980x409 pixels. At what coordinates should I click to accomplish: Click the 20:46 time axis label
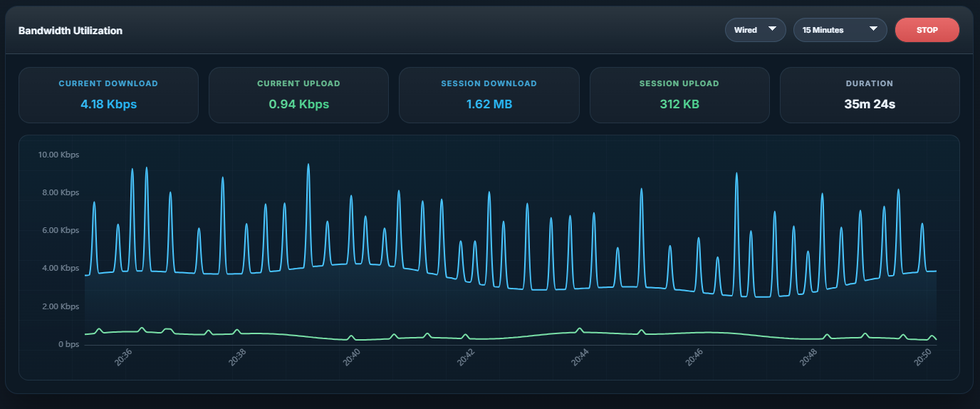tap(694, 357)
